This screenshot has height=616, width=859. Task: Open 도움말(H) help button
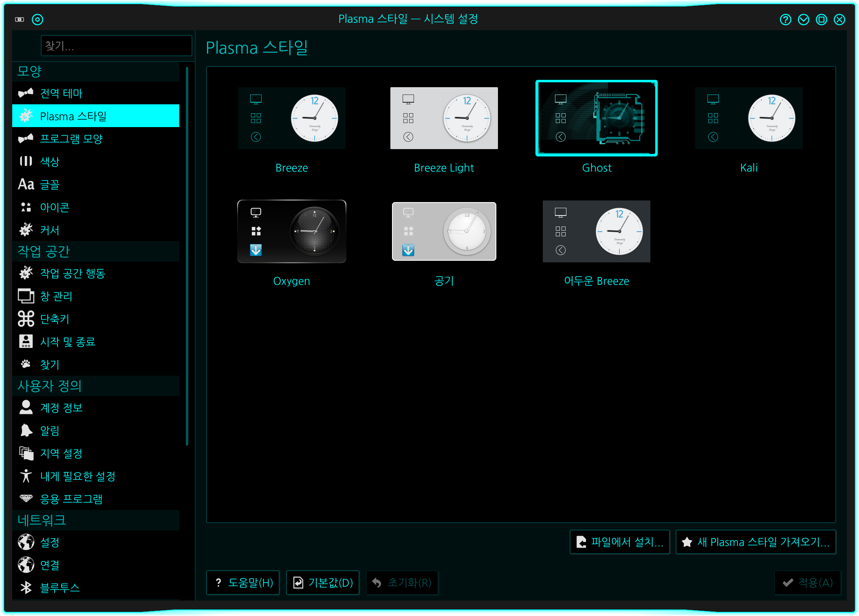pyautogui.click(x=243, y=583)
